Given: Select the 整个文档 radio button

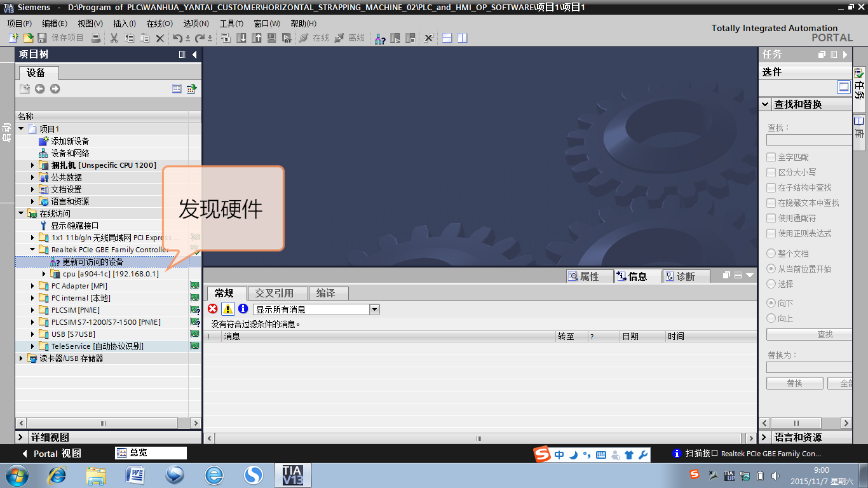Looking at the screenshot, I should pos(771,254).
